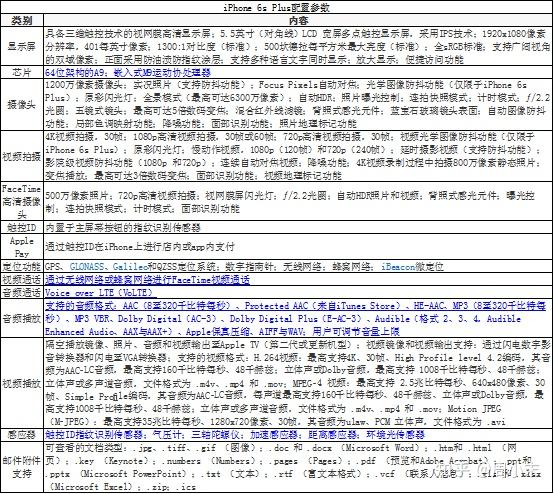Open the 'Galileo' link
Screen dimensions: 554x494
click(130, 266)
